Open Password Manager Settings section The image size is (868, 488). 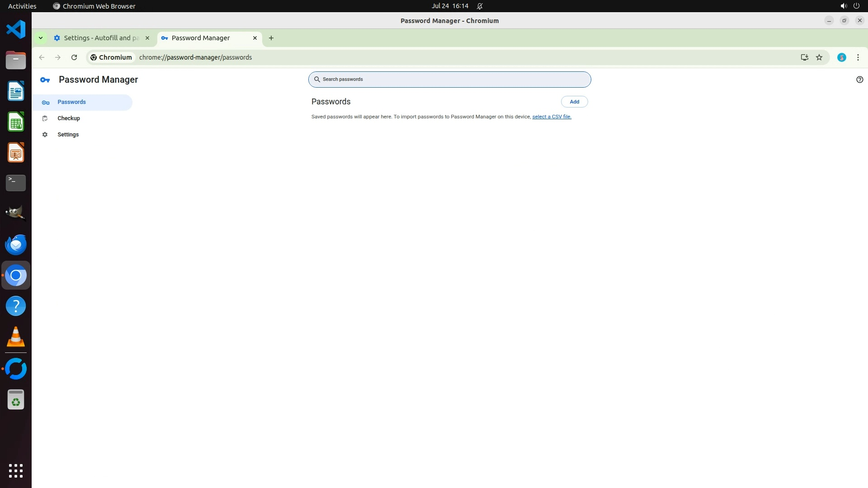(68, 135)
